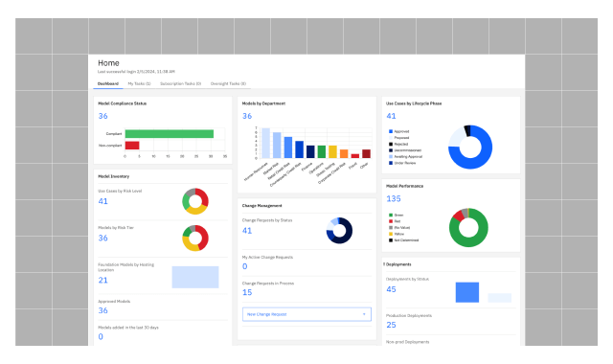Click the Use Cases by Lifecycle Phase donut
Screen dimensions: 613x364
click(470, 147)
